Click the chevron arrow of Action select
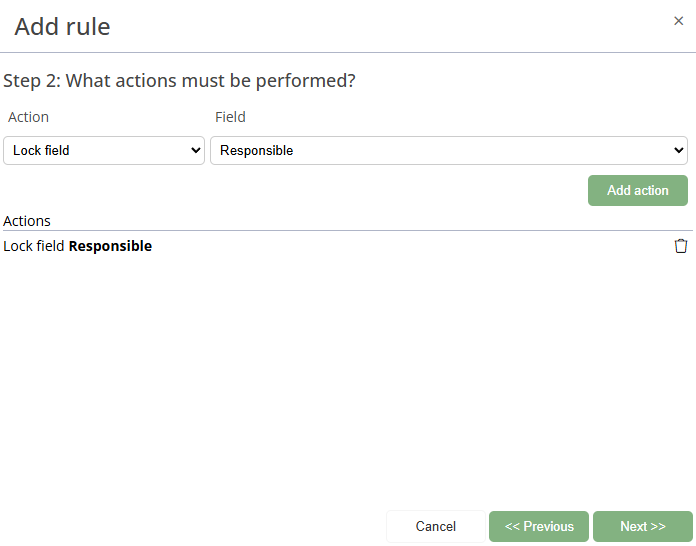 pyautogui.click(x=195, y=151)
